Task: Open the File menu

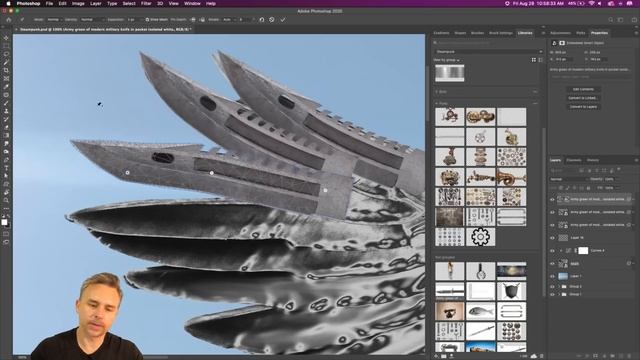Action: coord(49,3)
